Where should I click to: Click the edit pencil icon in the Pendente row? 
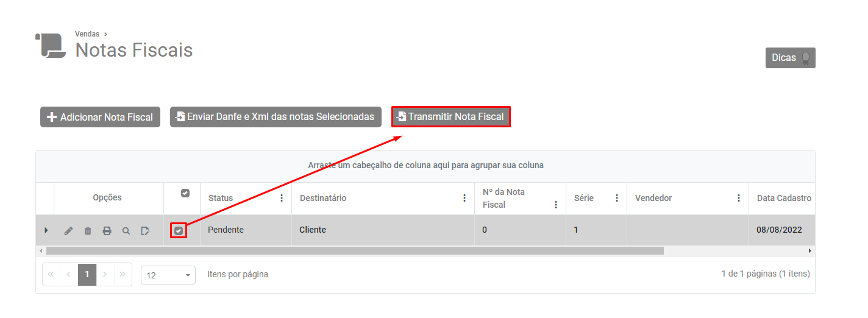pos(68,231)
